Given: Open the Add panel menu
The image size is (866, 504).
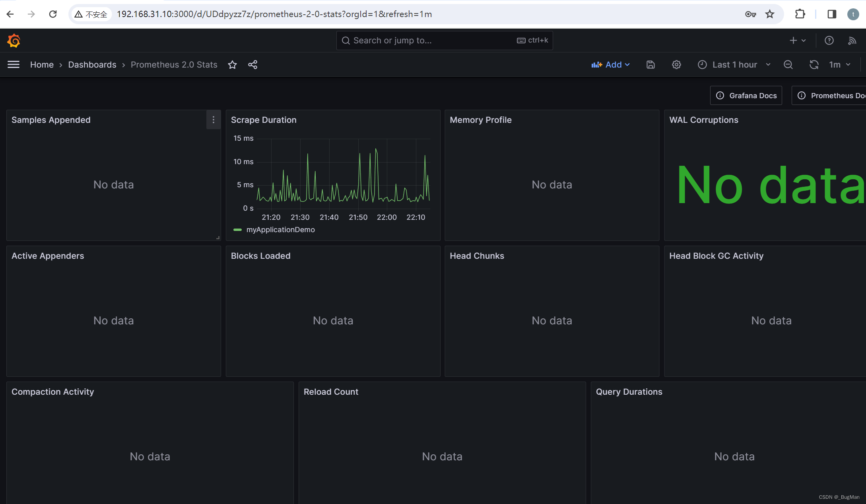Looking at the screenshot, I should 610,64.
